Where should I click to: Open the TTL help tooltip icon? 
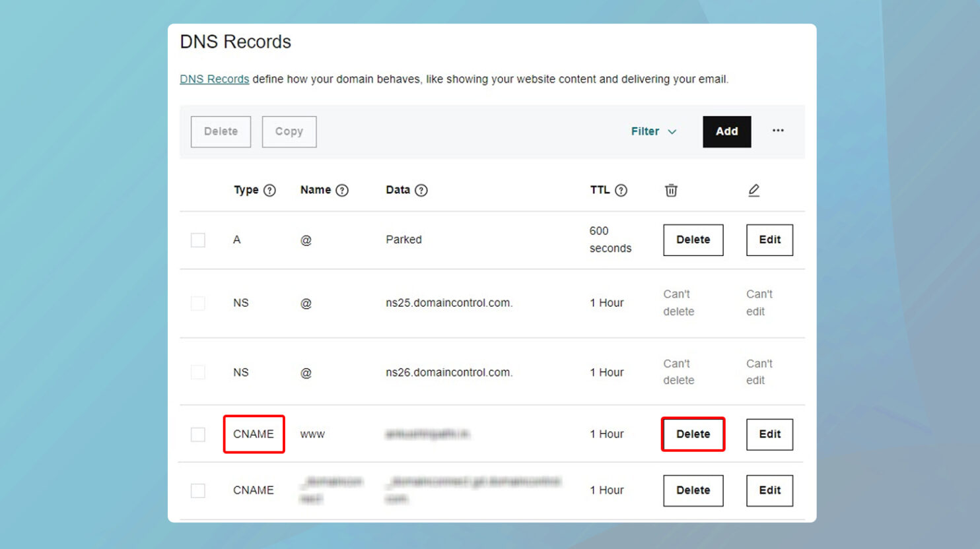(x=621, y=190)
